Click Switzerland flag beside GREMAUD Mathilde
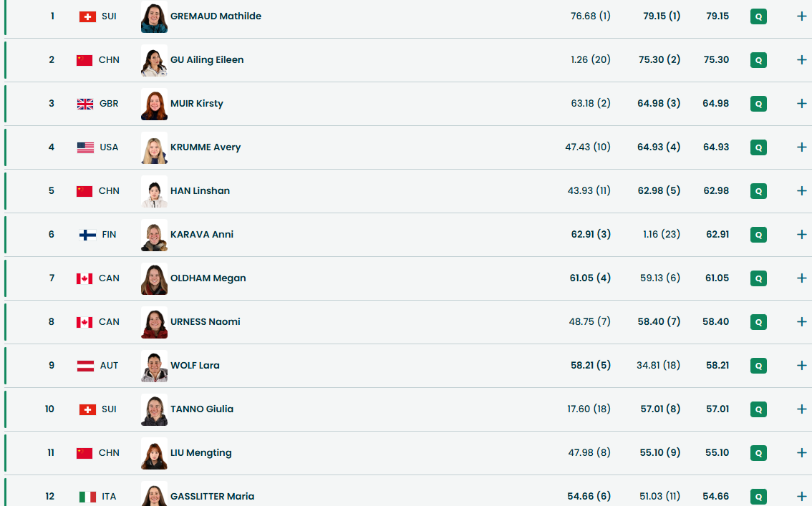This screenshot has width=812, height=506. pyautogui.click(x=87, y=16)
